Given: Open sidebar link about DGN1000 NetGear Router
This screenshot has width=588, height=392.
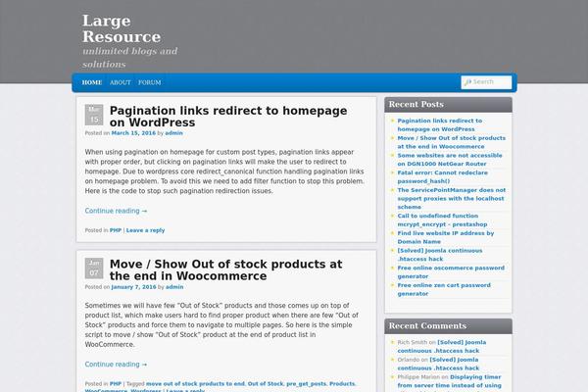Looking at the screenshot, I should (x=450, y=160).
